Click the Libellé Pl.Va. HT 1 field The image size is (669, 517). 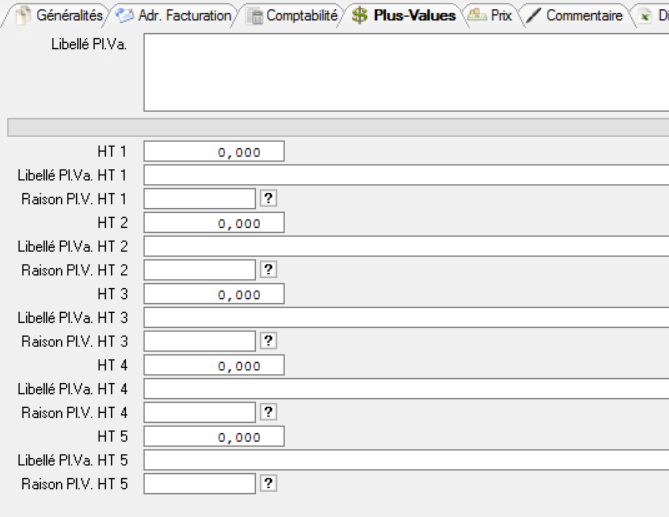coord(406,175)
